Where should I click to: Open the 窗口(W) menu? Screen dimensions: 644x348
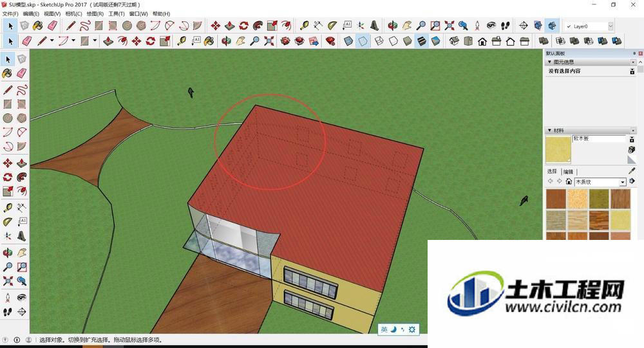[x=138, y=14]
